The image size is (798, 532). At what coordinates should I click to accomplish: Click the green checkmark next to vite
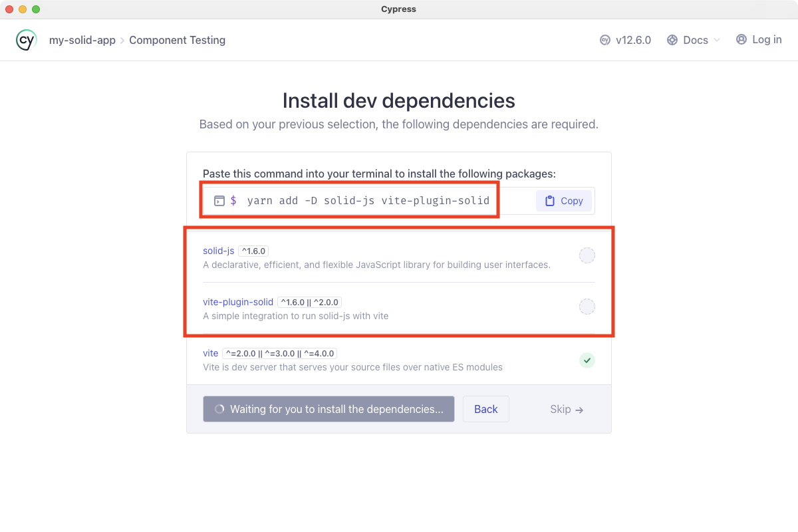point(587,360)
